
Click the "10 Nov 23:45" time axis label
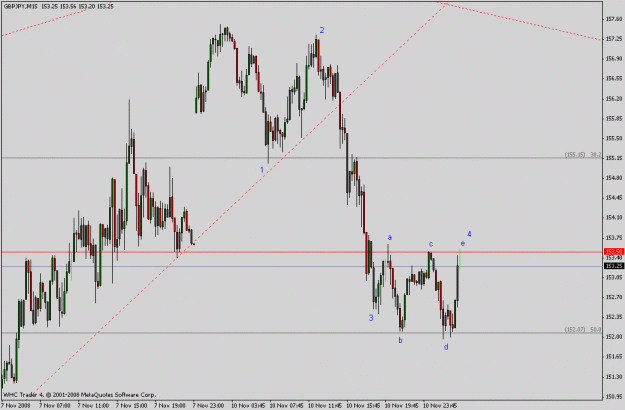[x=440, y=406]
